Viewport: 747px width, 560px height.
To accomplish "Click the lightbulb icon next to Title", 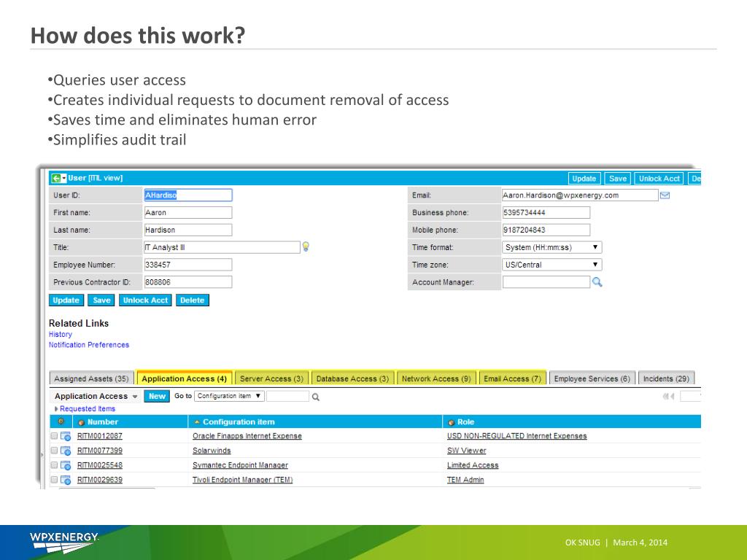I will (306, 246).
